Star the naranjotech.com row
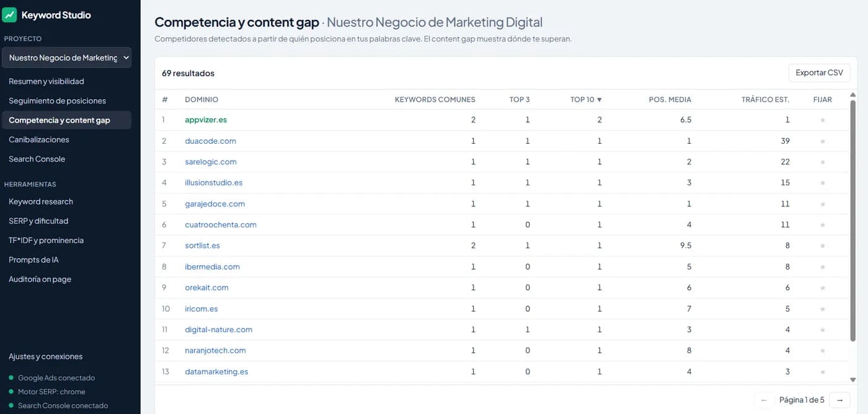 pyautogui.click(x=823, y=351)
